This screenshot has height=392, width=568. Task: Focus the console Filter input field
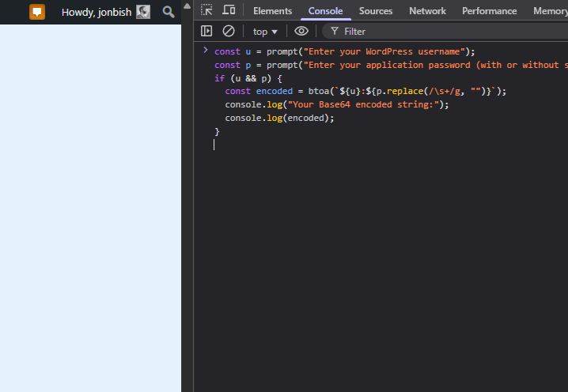coord(445,32)
